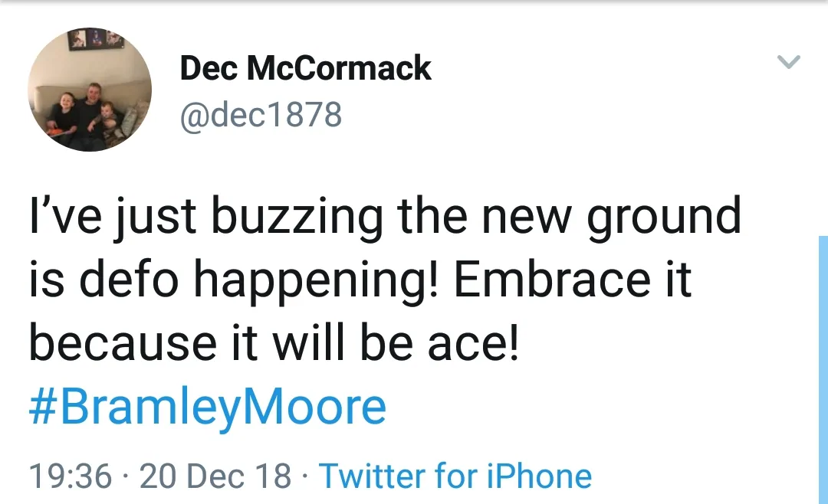Open Dec McCormack's profile picture
Screen dimensions: 828x504
pyautogui.click(x=90, y=90)
